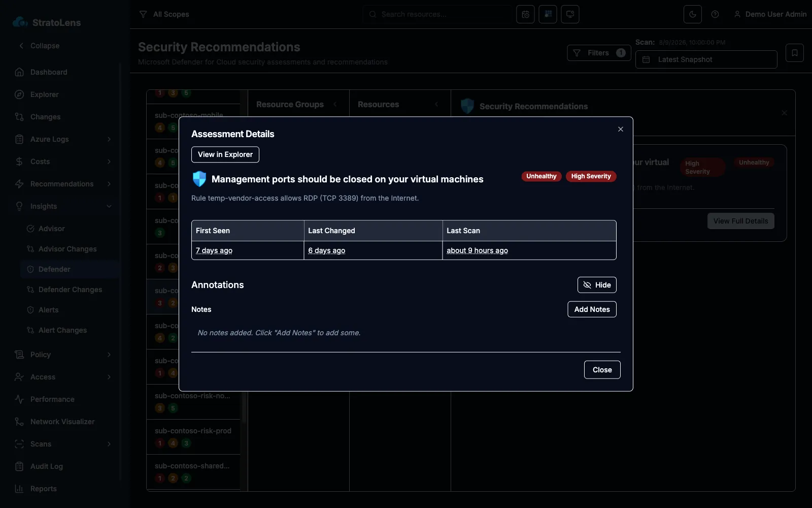
Task: Hide this assessment using the Hide button
Action: pyautogui.click(x=597, y=285)
